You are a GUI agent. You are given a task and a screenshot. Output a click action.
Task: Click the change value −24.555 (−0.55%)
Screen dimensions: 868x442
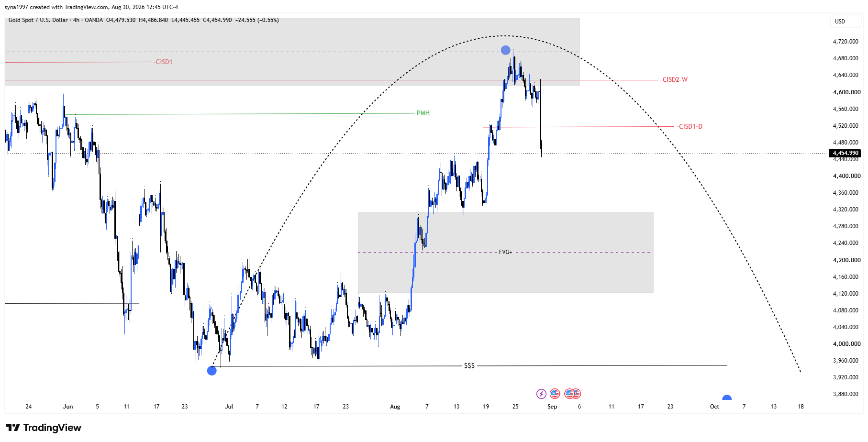[257, 20]
